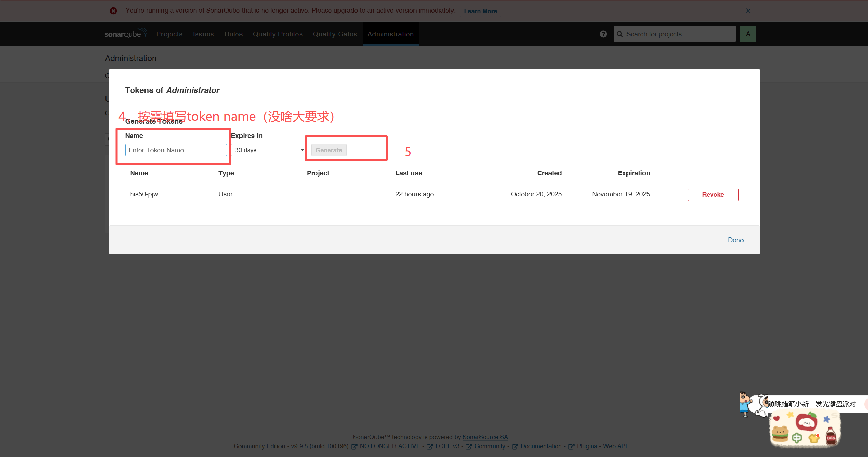Viewport: 868px width, 457px height.
Task: Click the yellow shirt skin icon
Action: click(x=814, y=438)
